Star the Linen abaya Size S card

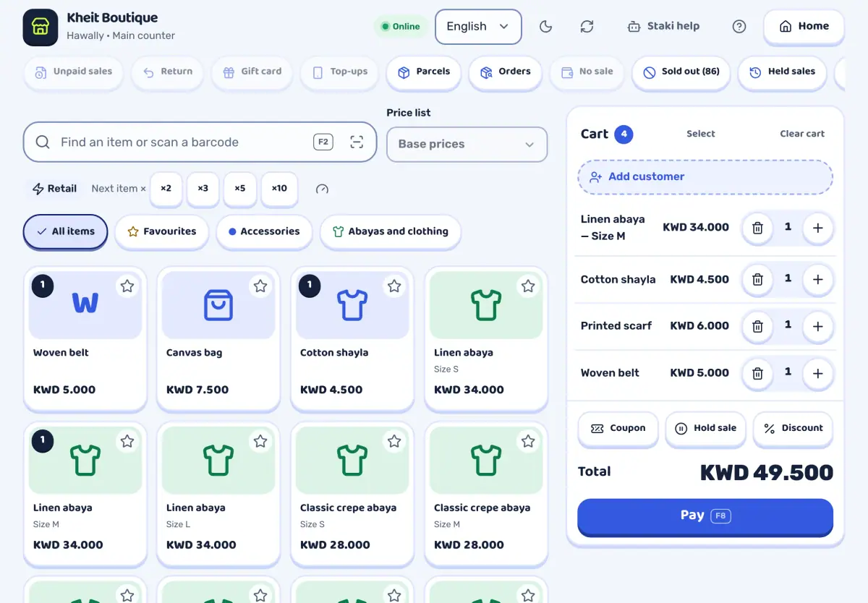[x=528, y=286]
